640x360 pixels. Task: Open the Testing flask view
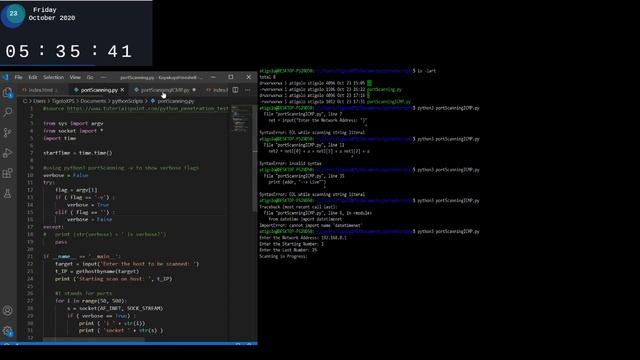point(7,193)
